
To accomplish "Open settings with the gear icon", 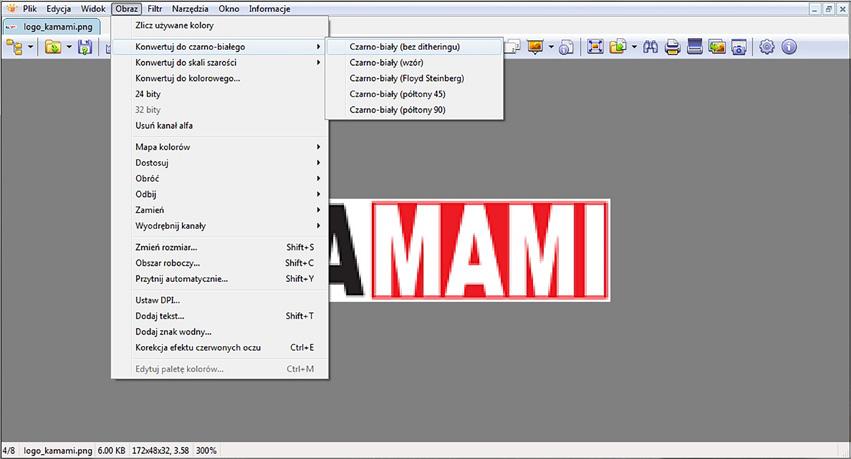I will point(766,47).
